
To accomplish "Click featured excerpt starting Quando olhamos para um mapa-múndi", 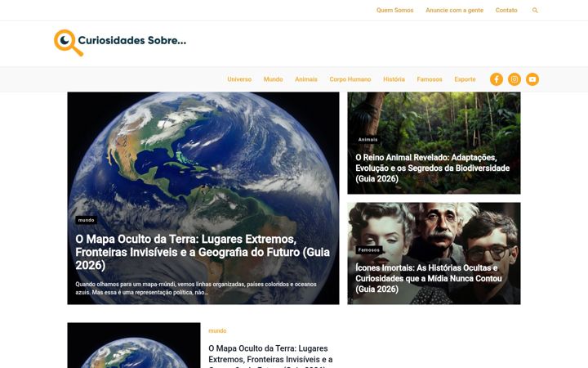I will point(196,288).
